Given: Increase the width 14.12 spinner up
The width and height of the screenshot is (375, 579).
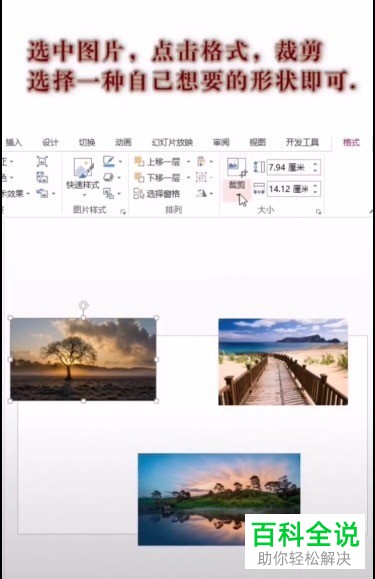Looking at the screenshot, I should tap(315, 186).
